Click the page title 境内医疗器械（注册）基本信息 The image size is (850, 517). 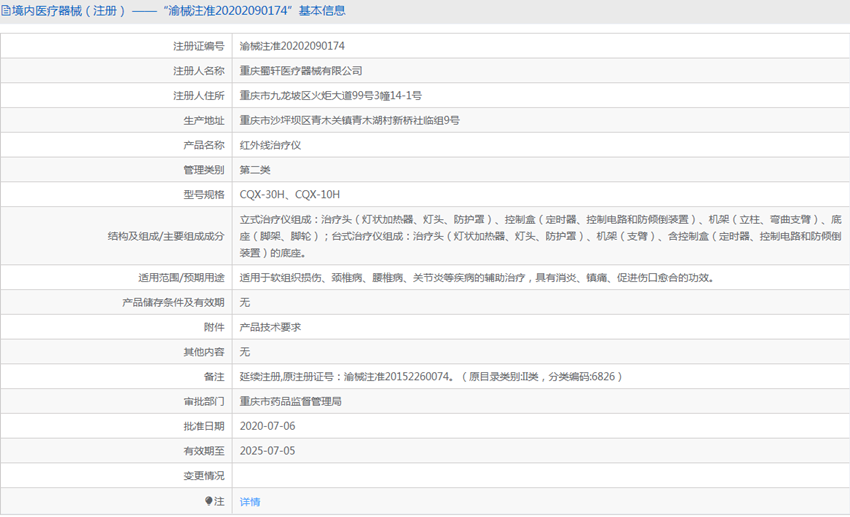[178, 11]
